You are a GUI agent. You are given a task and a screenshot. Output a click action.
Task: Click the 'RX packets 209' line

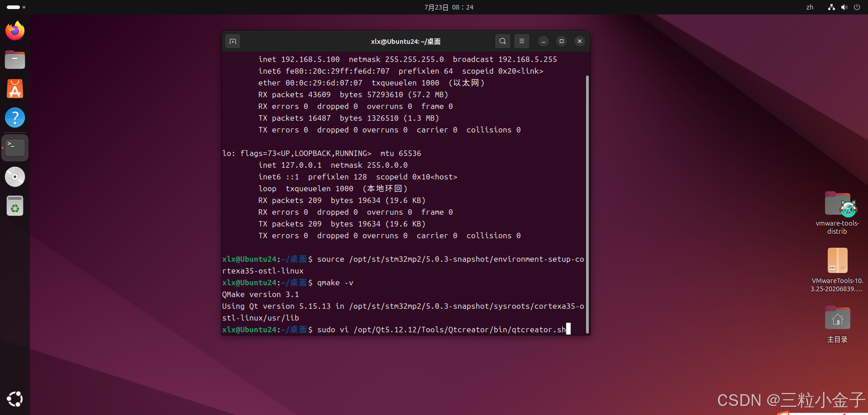click(x=342, y=200)
